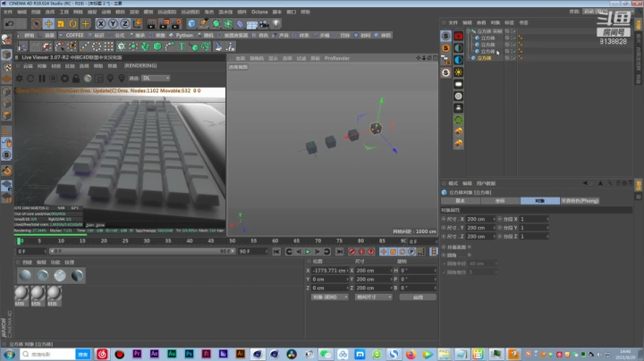644x361 pixels.
Task: Click the white Octane area light icon
Action: [458, 84]
